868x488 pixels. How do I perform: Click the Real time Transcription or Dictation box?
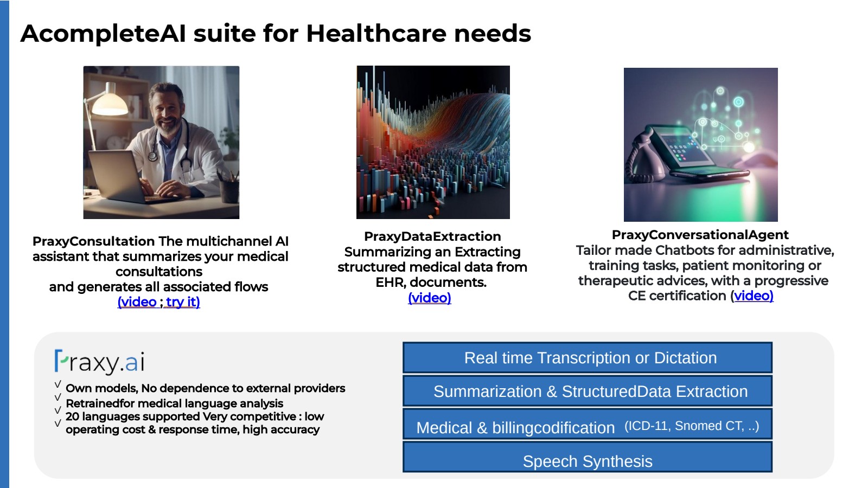click(588, 358)
